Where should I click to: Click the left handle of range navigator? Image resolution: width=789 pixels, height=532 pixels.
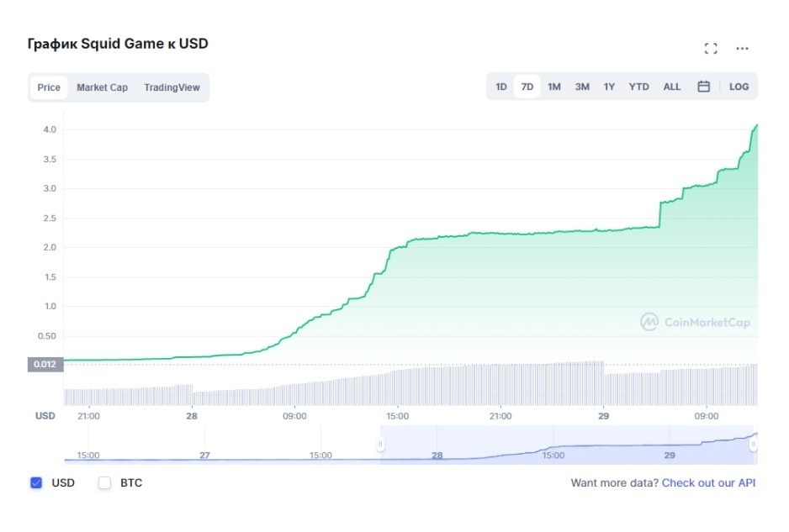tap(380, 444)
